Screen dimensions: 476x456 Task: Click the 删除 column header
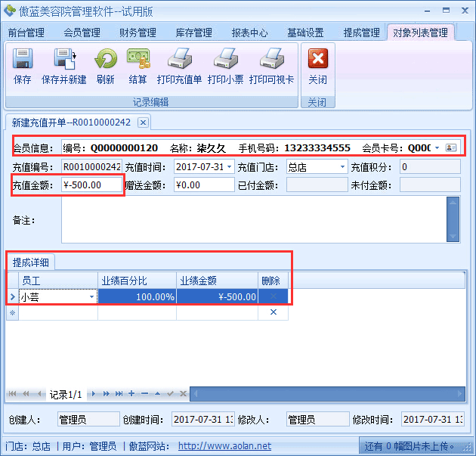tap(274, 280)
